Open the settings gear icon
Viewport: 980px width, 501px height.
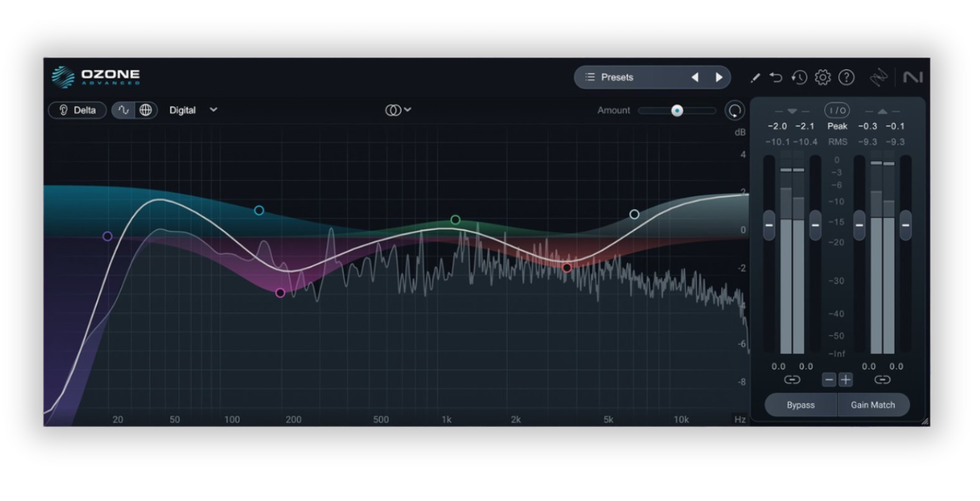(823, 77)
